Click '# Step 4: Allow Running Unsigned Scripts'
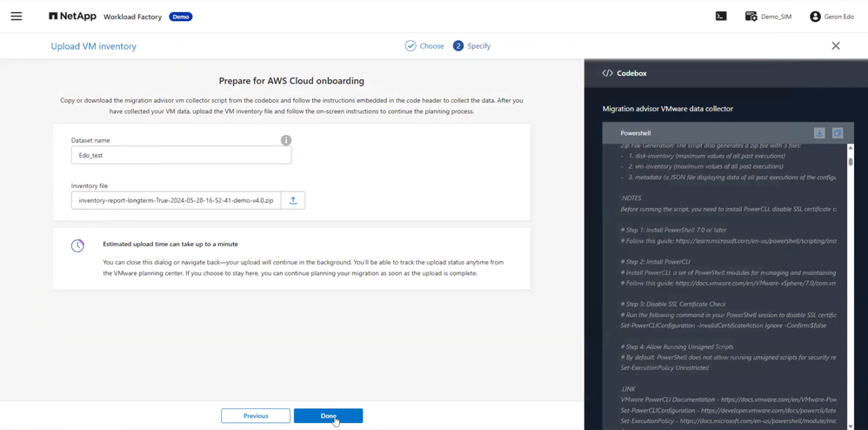 tap(676, 347)
